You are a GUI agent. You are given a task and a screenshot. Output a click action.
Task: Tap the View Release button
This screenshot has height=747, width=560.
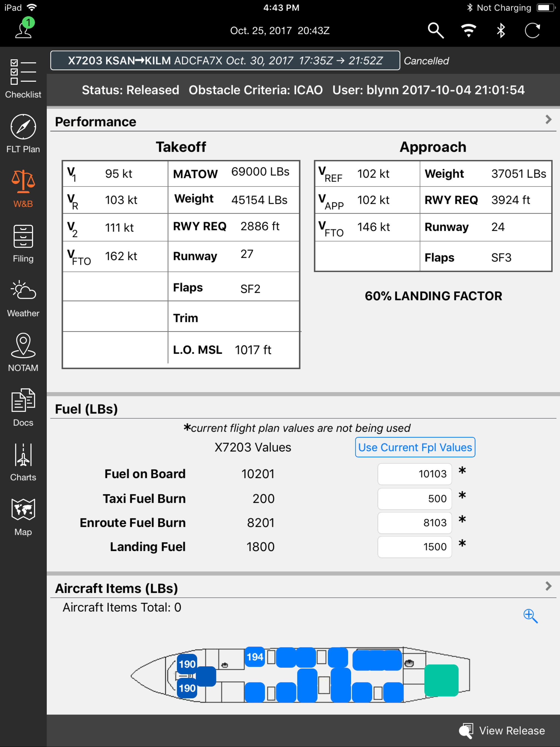point(502,730)
